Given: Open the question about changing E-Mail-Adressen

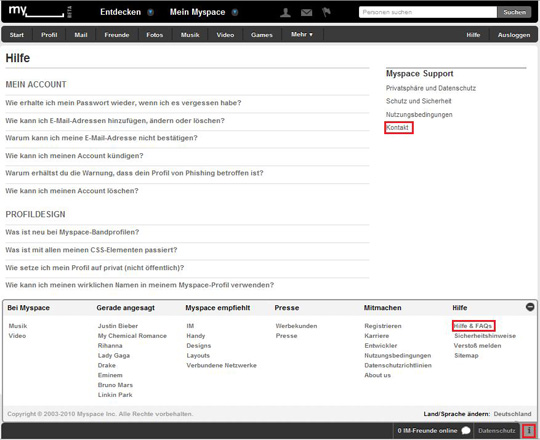Looking at the screenshot, I should click(x=115, y=121).
